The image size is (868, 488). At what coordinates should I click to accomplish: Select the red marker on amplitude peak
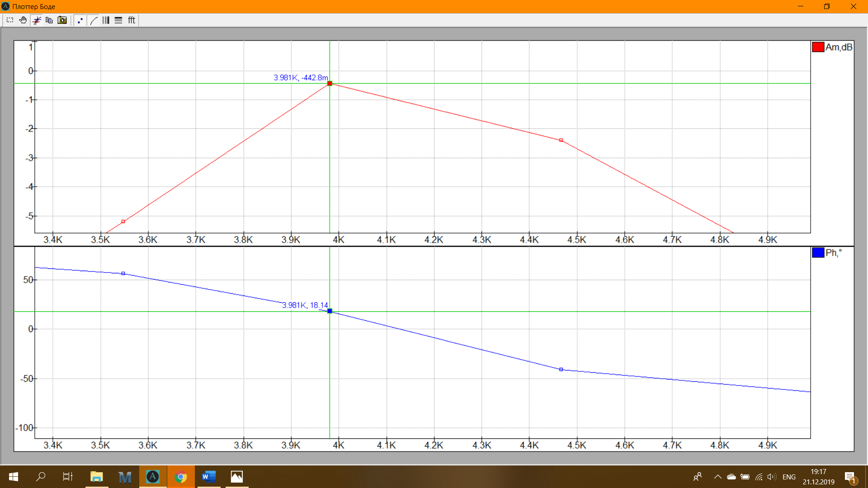click(x=330, y=84)
